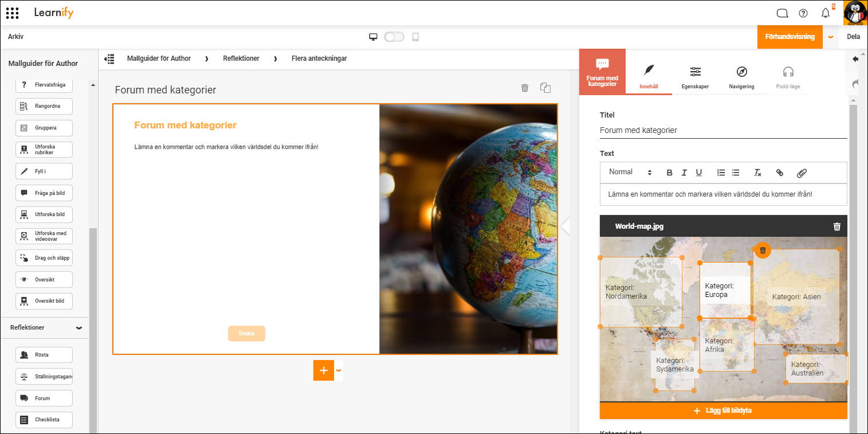Click the attachment paperclip icon

click(802, 173)
